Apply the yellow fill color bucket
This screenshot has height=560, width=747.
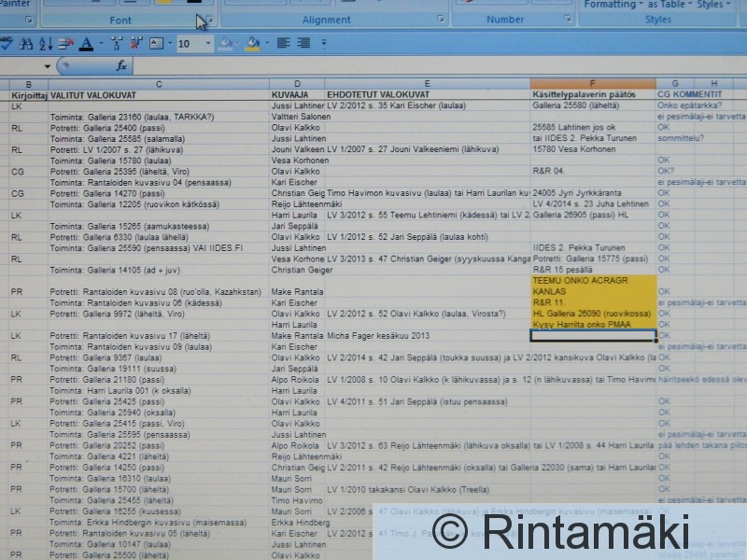(251, 44)
